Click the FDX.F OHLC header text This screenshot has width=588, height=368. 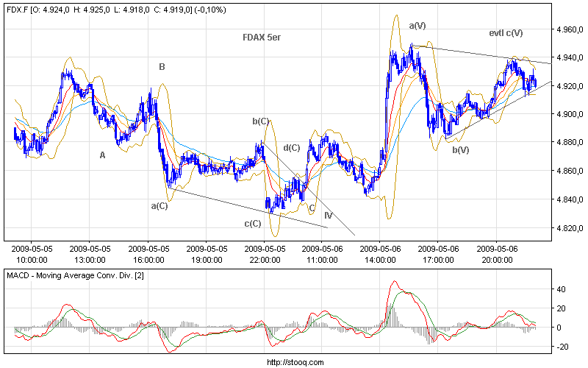point(116,10)
